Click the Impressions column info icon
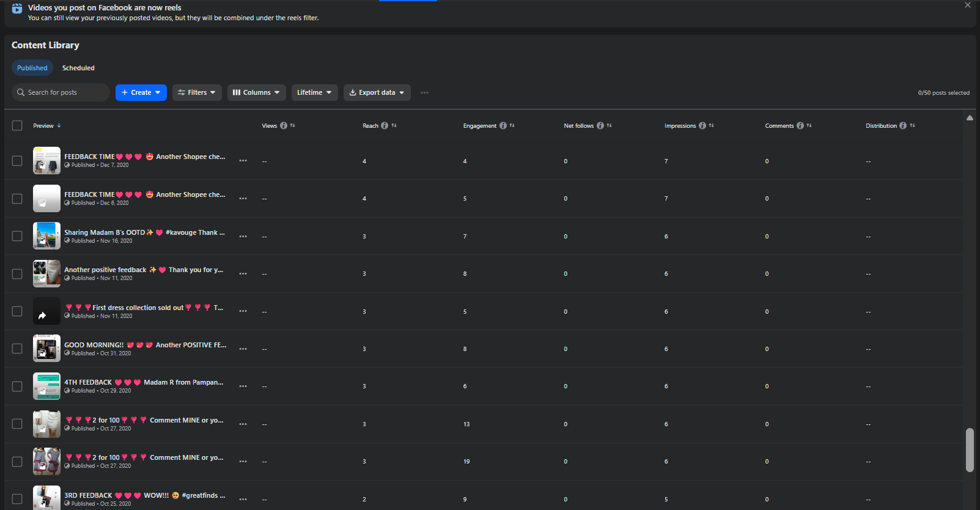 (x=702, y=126)
